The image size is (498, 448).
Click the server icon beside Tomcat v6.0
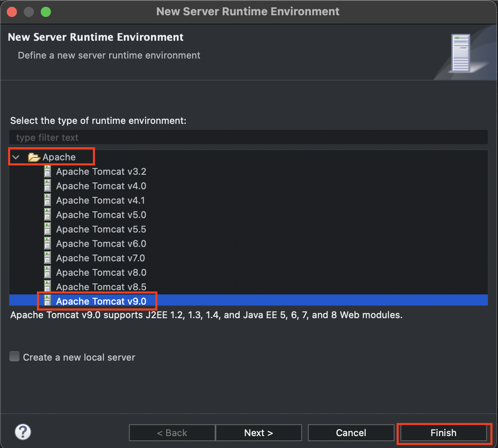[48, 244]
